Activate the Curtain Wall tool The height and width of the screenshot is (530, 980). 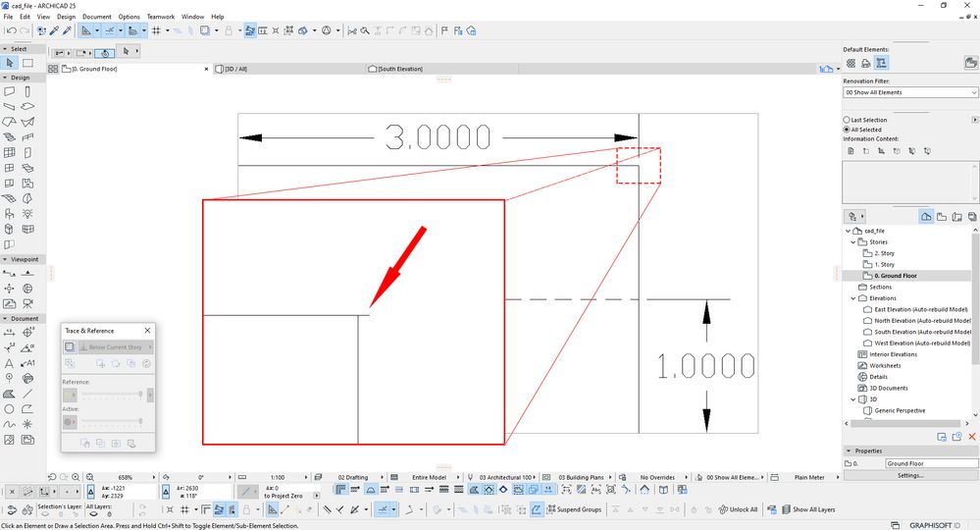10,152
